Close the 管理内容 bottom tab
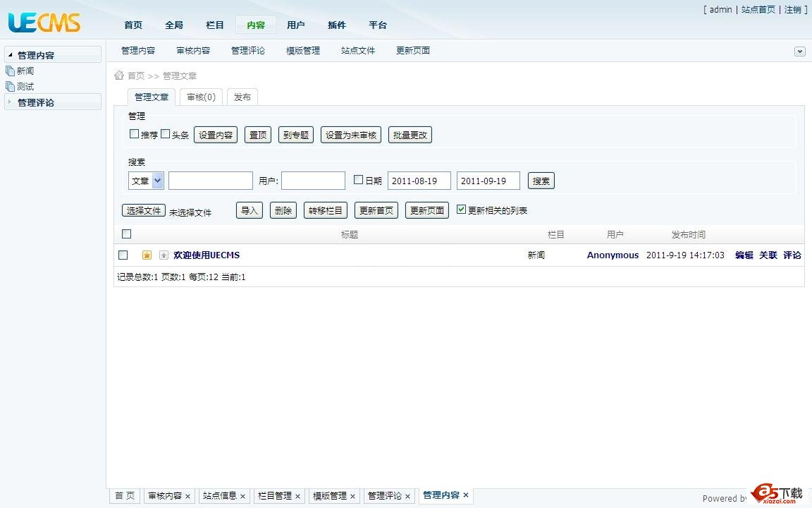Screen dimensions: 812x508 (x=465, y=495)
